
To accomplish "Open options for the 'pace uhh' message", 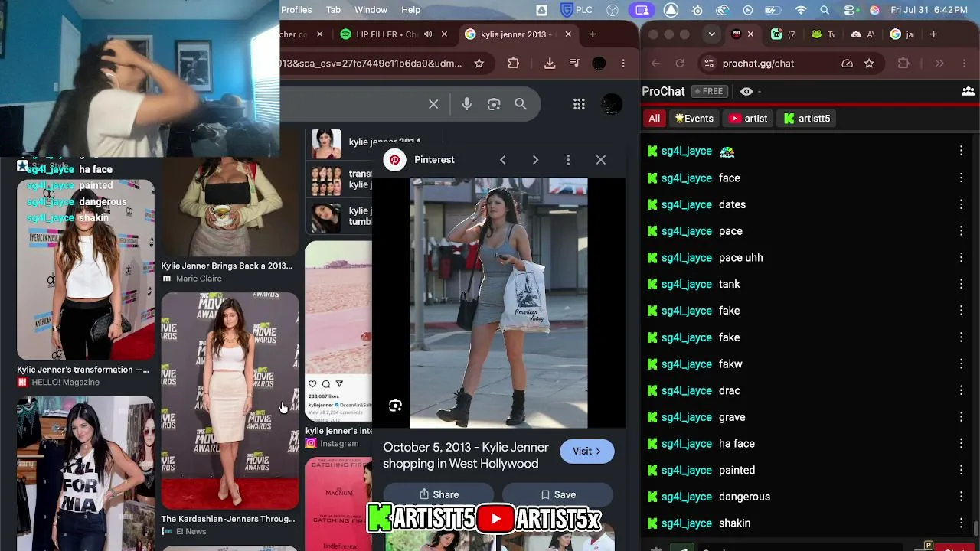I will click(x=961, y=257).
